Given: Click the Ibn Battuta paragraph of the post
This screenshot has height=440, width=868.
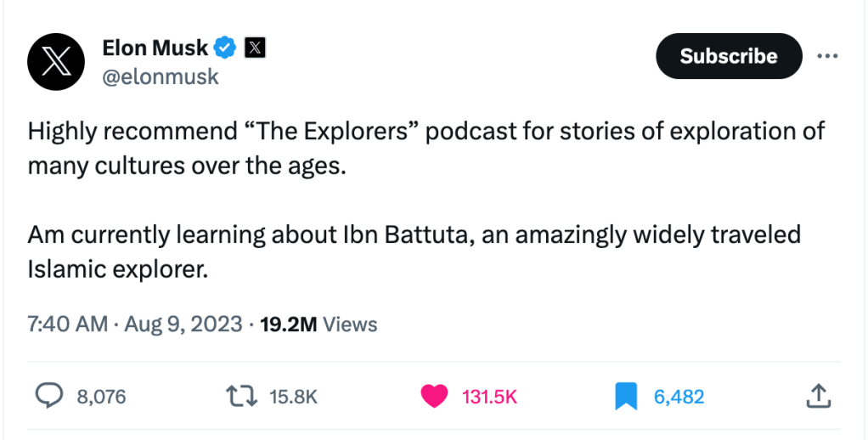Looking at the screenshot, I should (x=414, y=251).
